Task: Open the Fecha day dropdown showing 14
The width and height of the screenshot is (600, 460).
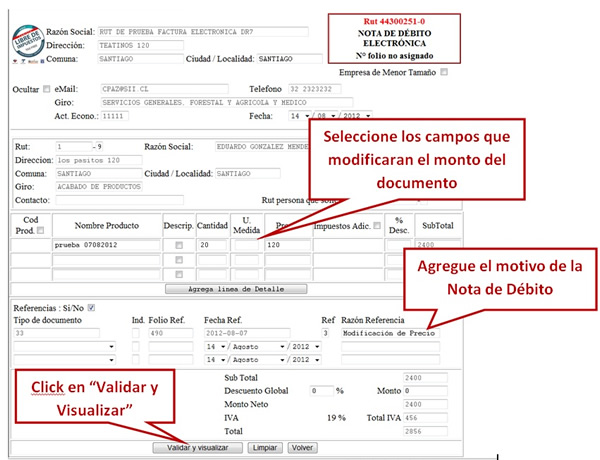Action: pos(300,116)
